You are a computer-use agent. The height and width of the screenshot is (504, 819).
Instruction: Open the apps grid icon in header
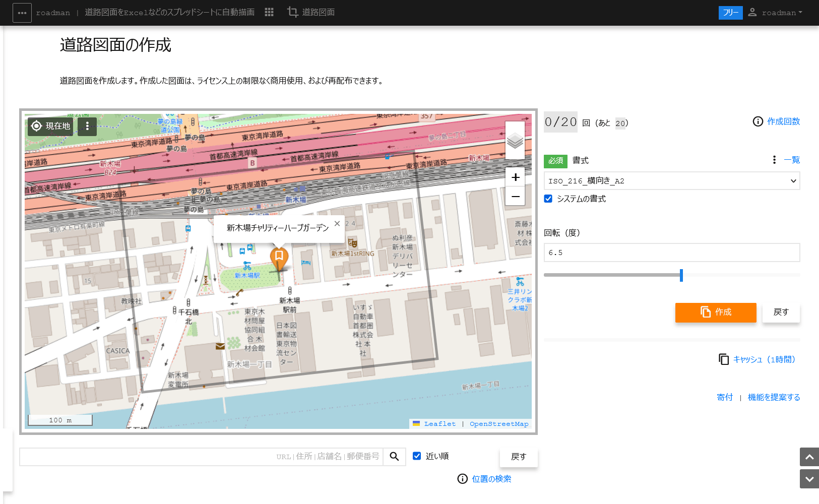point(269,12)
